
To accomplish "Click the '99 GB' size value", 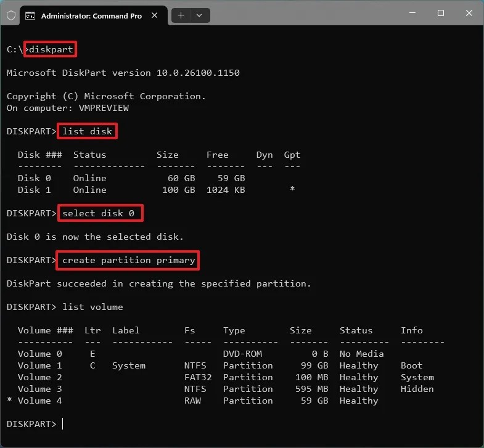I will (x=314, y=365).
